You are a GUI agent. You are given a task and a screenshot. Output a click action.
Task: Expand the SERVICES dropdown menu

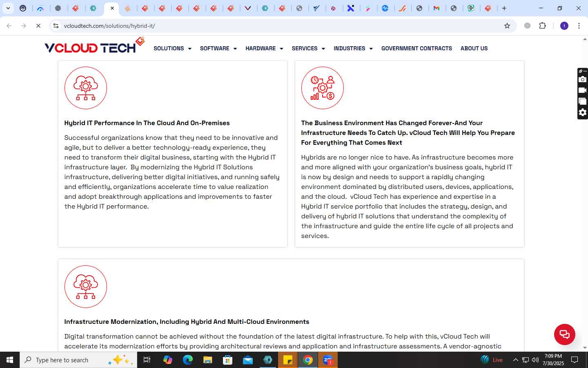coord(308,48)
